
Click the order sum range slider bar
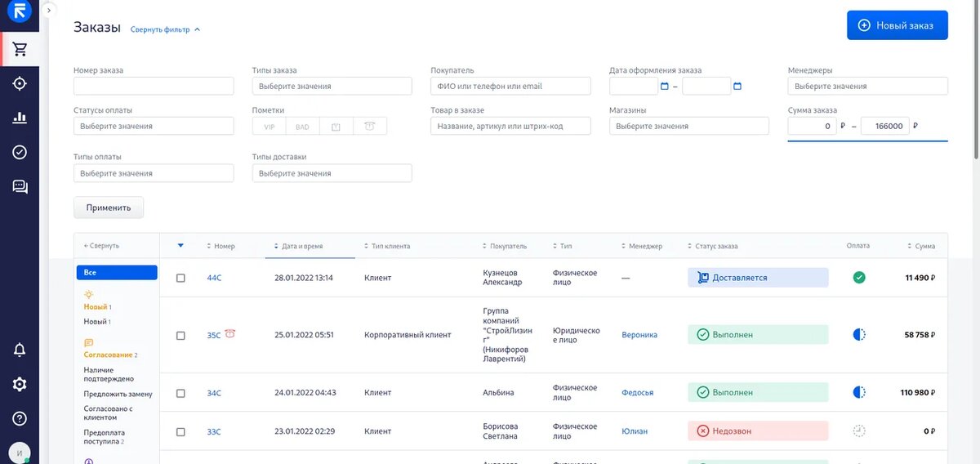(x=868, y=141)
